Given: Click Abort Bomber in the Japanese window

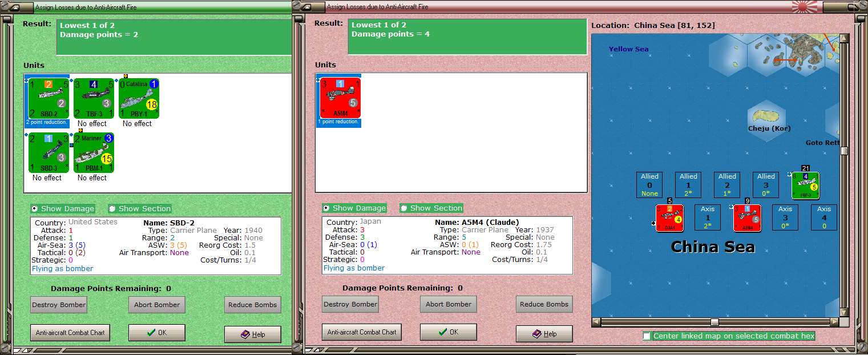Looking at the screenshot, I should click(449, 304).
